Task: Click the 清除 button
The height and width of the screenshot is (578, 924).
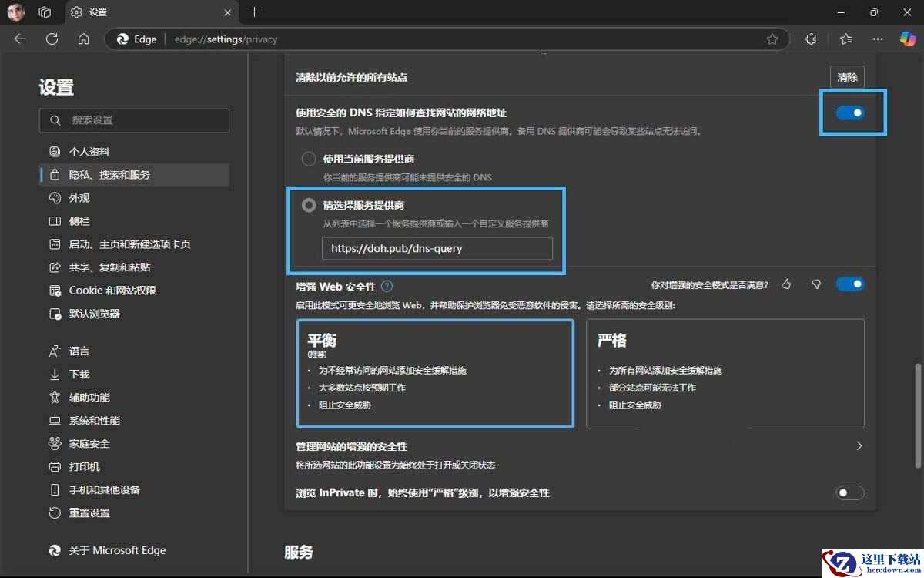Action: click(x=847, y=77)
